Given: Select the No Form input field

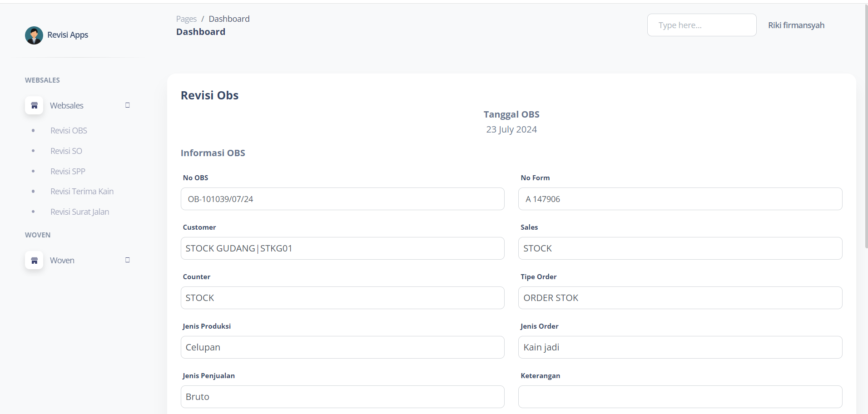Looking at the screenshot, I should point(680,199).
